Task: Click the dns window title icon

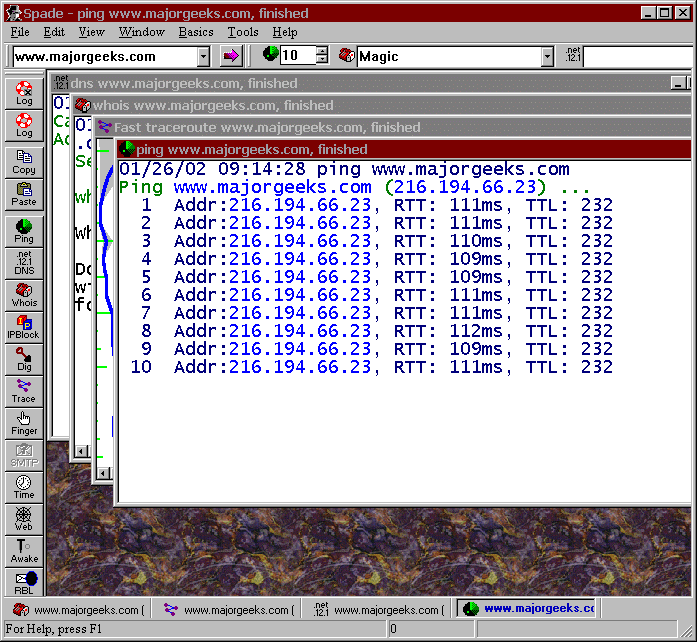Action: pyautogui.click(x=60, y=83)
